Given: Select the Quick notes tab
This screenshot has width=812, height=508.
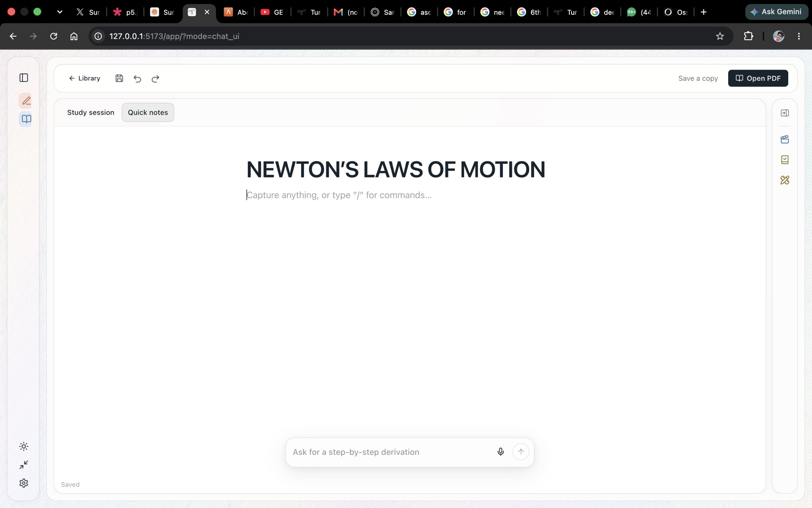Looking at the screenshot, I should pyautogui.click(x=148, y=112).
